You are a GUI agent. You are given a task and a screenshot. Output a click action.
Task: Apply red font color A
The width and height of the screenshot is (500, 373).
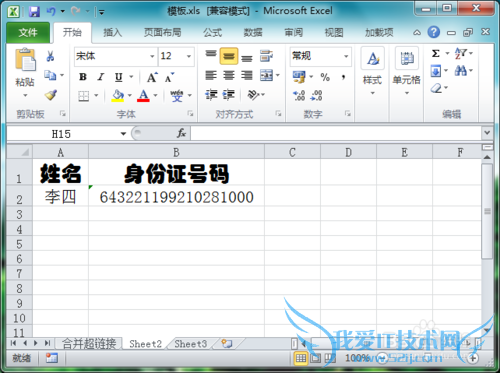[x=143, y=96]
